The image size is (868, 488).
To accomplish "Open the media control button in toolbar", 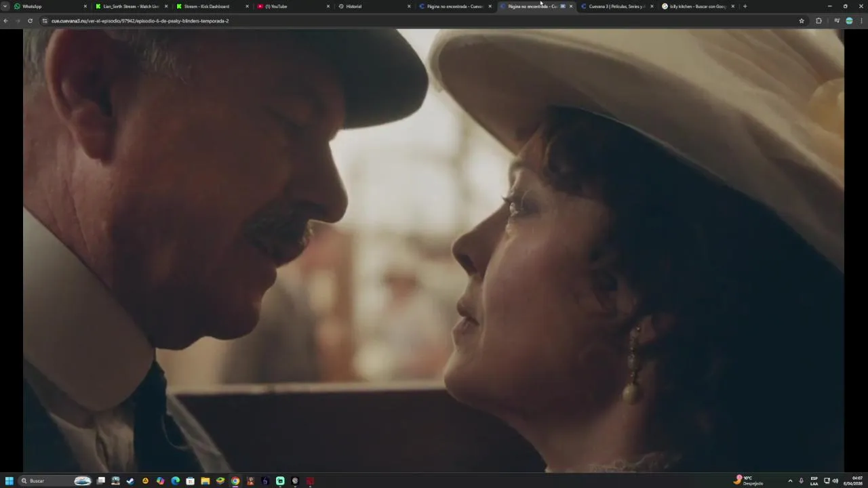I will pyautogui.click(x=837, y=21).
